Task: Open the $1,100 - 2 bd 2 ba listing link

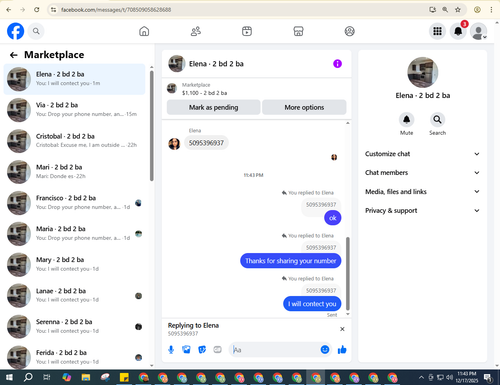Action: [204, 93]
